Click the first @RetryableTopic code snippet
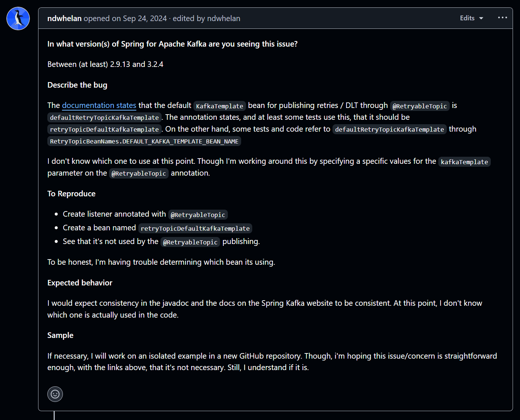Screen dimensions: 520x420 click(x=420, y=106)
